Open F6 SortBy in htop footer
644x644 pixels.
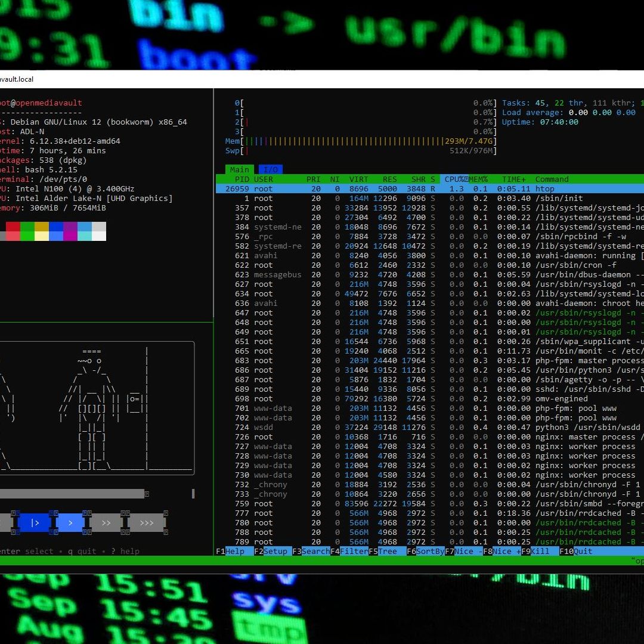point(426,551)
